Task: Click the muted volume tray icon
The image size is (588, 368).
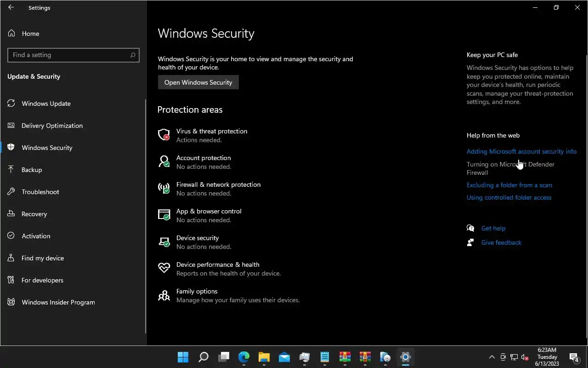Action: tap(525, 357)
